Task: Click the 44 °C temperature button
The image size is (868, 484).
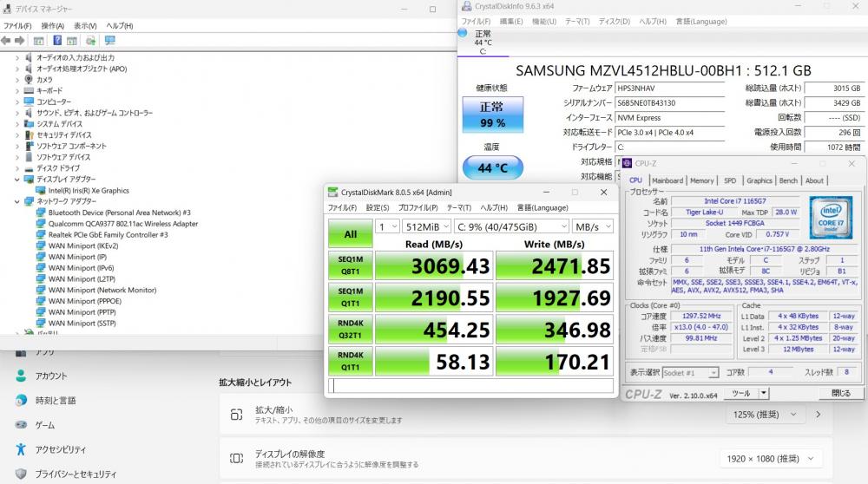Action: click(x=493, y=167)
